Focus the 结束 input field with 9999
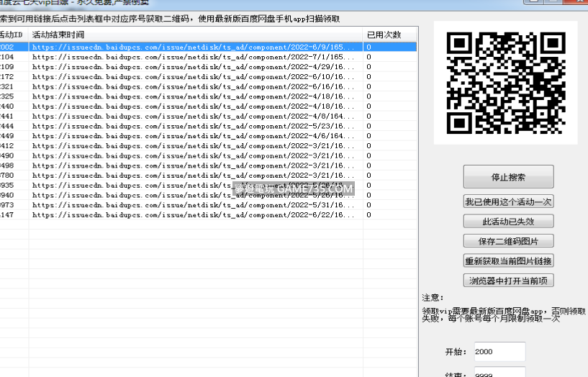Screen dimensions: 588x377 coord(499,373)
